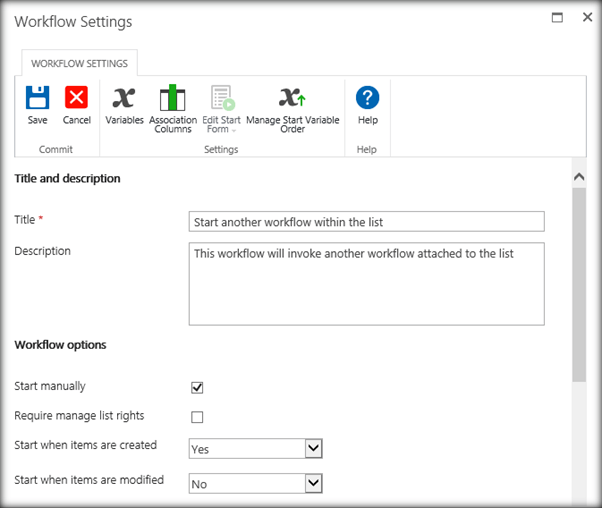Click inside the Description text box
The image size is (602, 508).
click(x=366, y=283)
